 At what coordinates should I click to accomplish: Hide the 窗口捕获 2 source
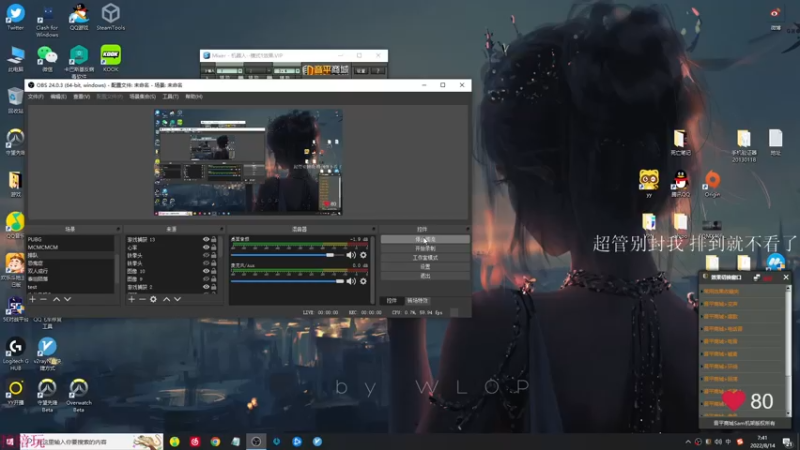tap(206, 287)
